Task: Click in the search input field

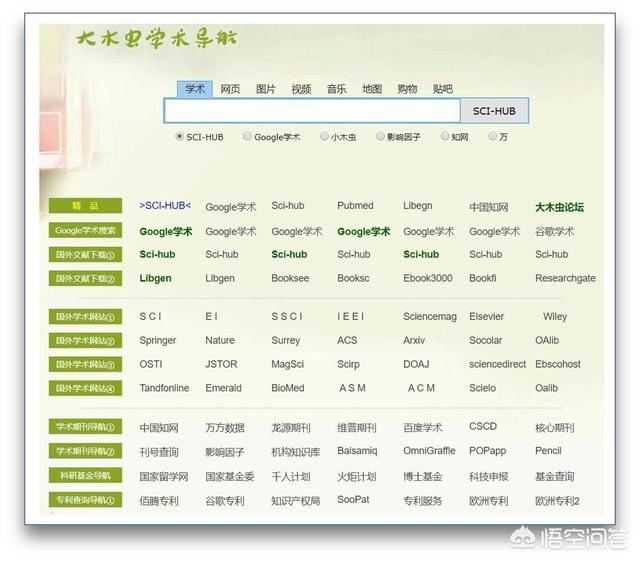Action: (311, 111)
